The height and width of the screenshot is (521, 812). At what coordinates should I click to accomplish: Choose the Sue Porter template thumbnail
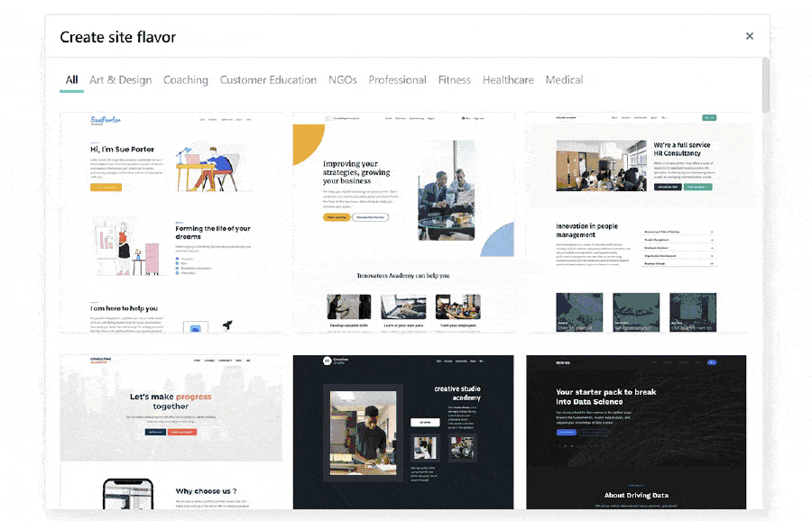pos(171,223)
